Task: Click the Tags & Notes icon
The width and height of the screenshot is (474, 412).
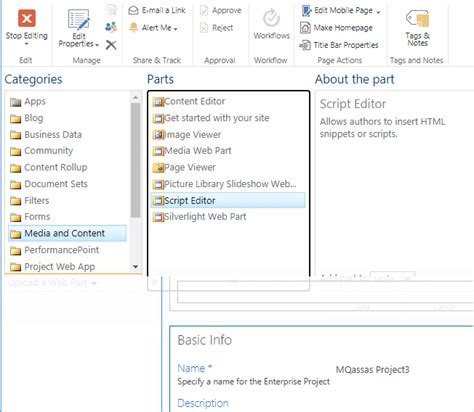Action: point(417,18)
